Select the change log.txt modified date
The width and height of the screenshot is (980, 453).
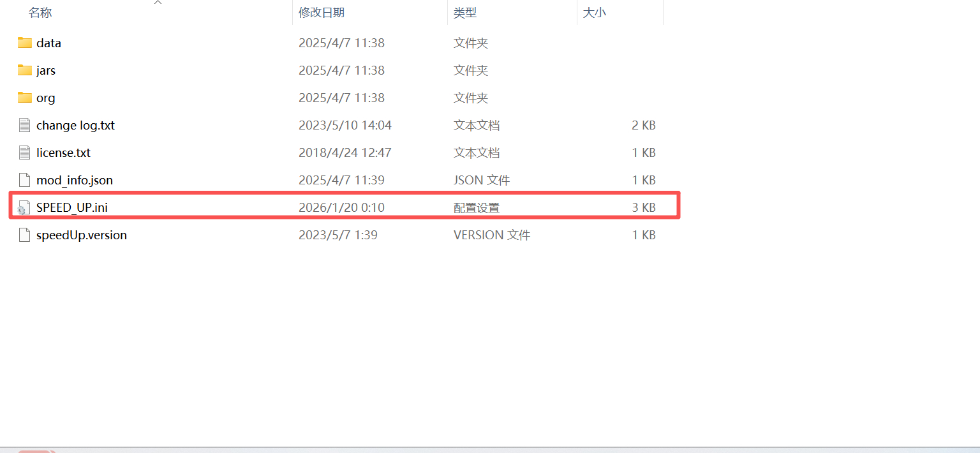click(345, 125)
